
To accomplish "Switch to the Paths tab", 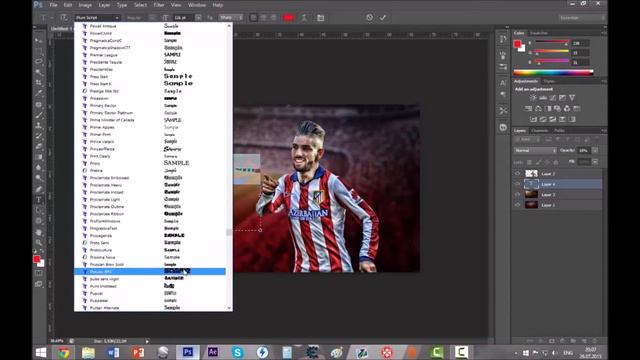I will [x=560, y=131].
